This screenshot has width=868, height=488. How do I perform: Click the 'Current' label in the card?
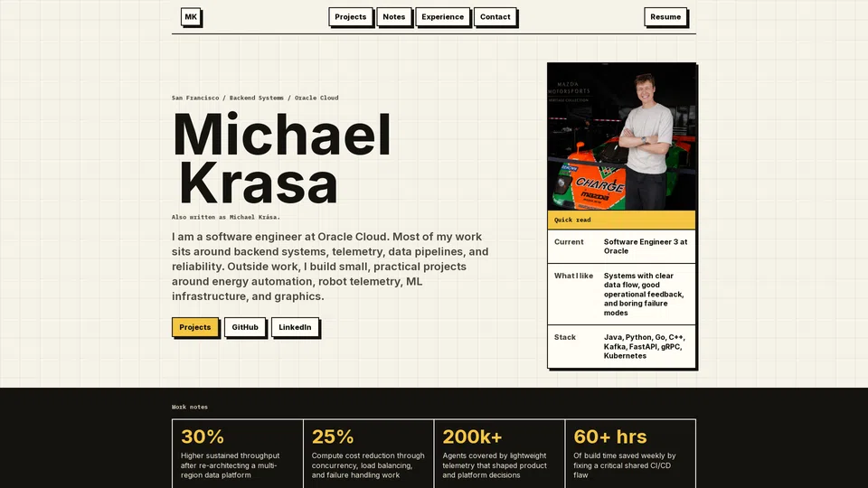(569, 242)
